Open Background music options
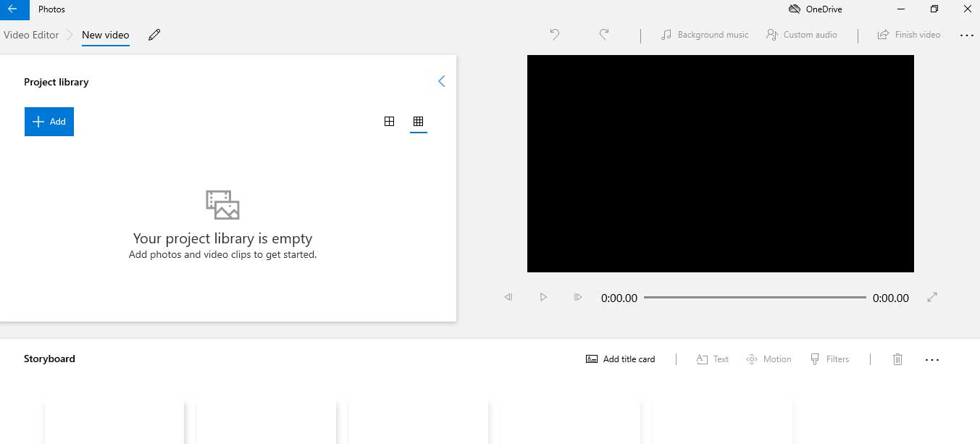This screenshot has width=980, height=444. 703,34
